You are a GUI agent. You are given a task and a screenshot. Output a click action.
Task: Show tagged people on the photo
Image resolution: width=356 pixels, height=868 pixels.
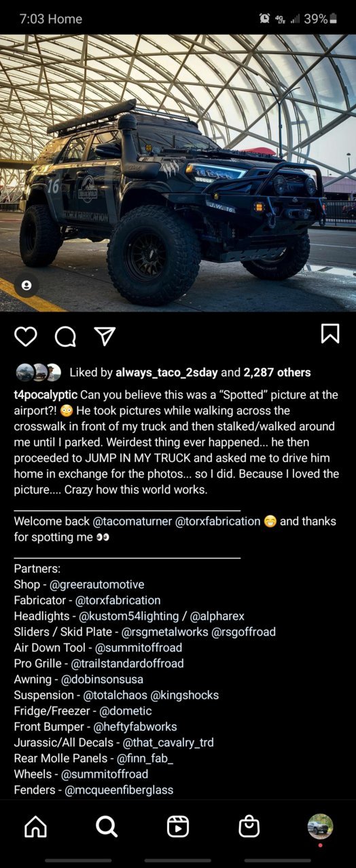click(x=26, y=286)
